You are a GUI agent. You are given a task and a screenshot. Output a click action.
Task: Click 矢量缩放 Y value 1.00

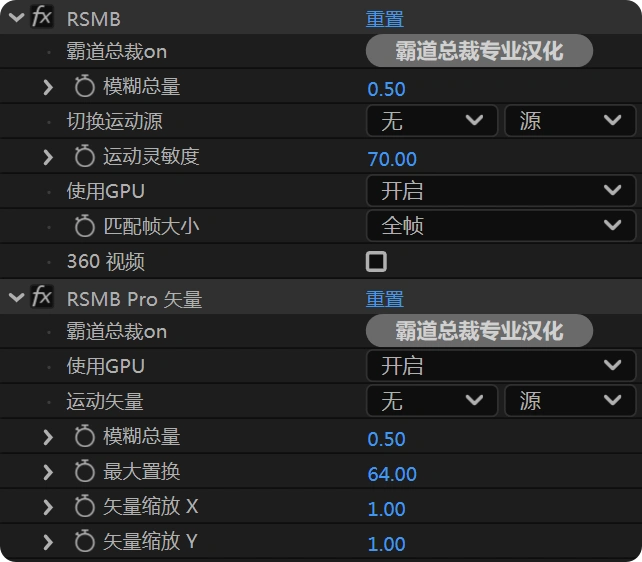click(387, 544)
